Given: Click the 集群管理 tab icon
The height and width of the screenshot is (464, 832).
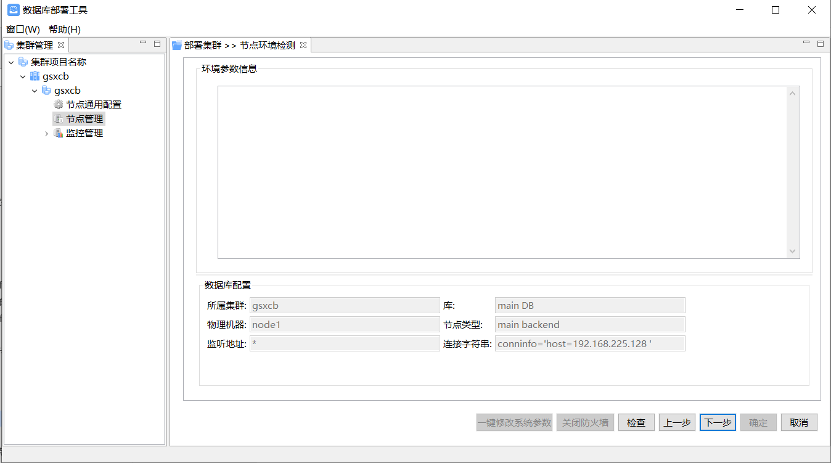Looking at the screenshot, I should (9, 45).
